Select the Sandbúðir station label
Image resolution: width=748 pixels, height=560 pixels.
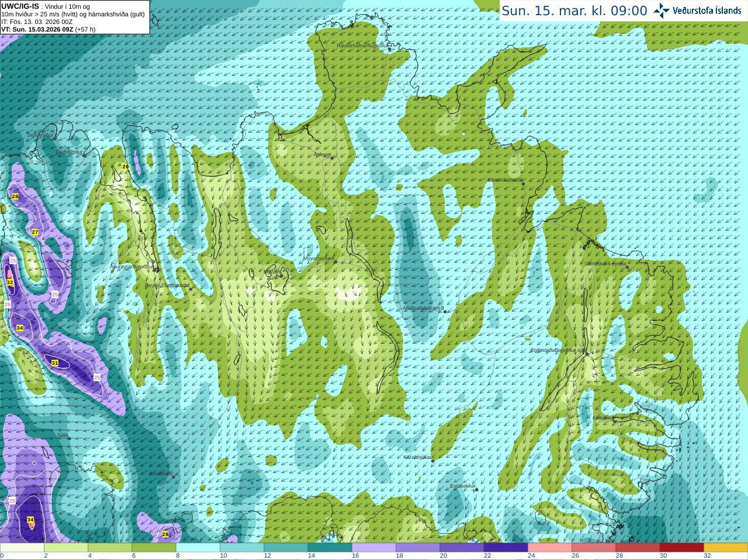(x=160, y=473)
